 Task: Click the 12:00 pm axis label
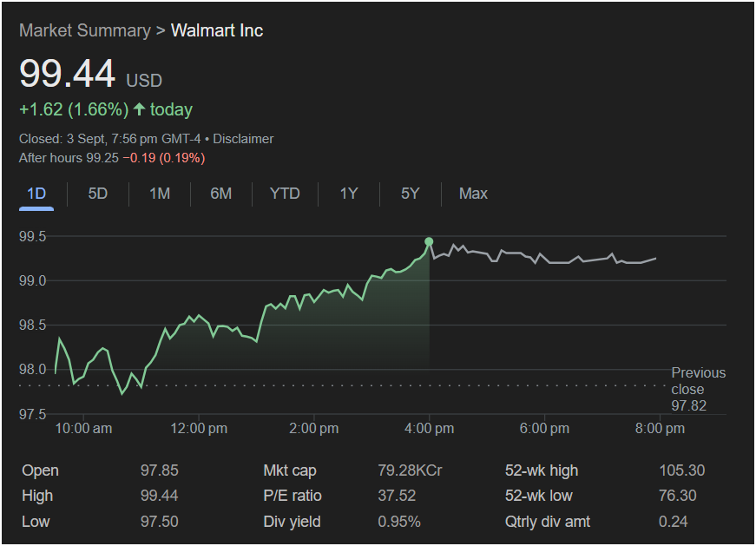(x=199, y=428)
